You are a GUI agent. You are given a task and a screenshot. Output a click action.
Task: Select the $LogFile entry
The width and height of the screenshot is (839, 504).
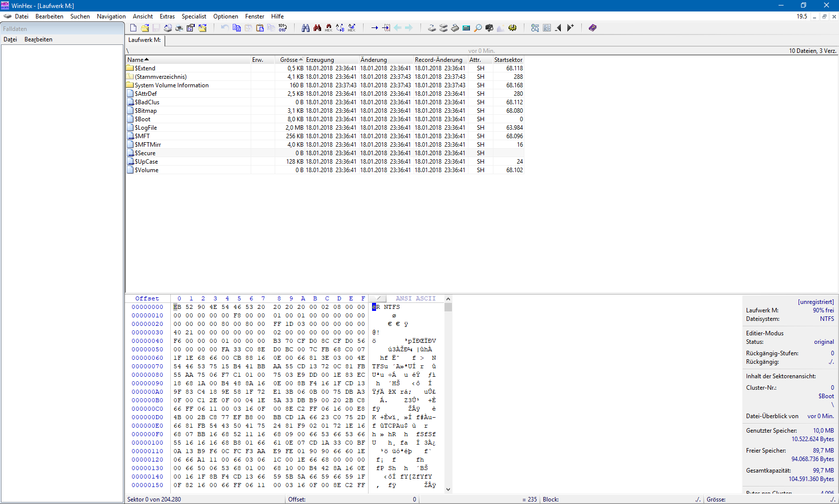coord(325,128)
